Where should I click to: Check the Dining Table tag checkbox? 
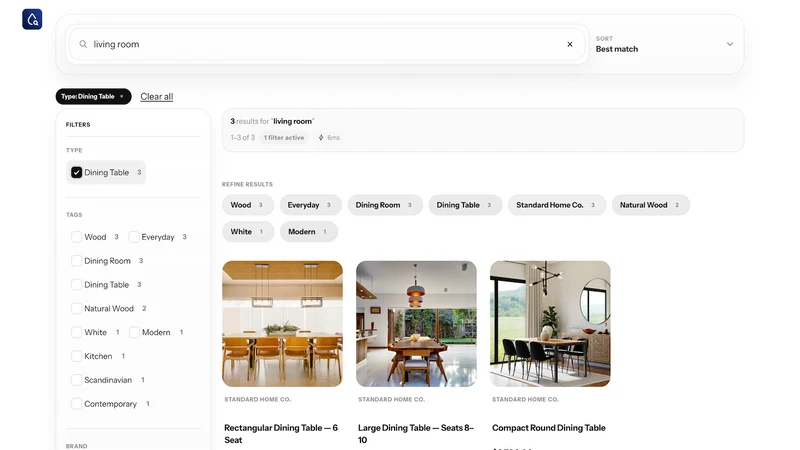click(x=77, y=285)
